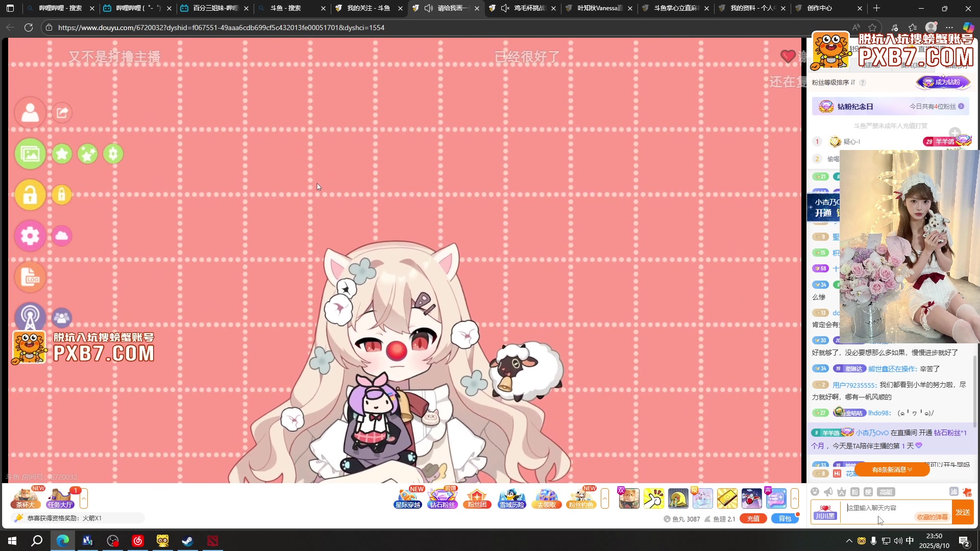Select the 川川黑 fan badge

tap(825, 512)
